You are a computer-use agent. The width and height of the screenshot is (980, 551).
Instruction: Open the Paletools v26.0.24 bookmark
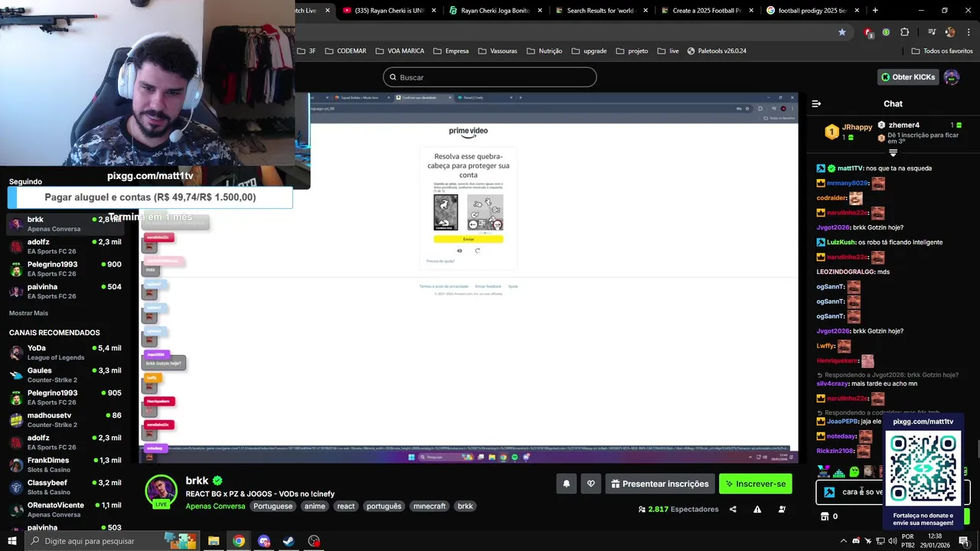click(717, 51)
